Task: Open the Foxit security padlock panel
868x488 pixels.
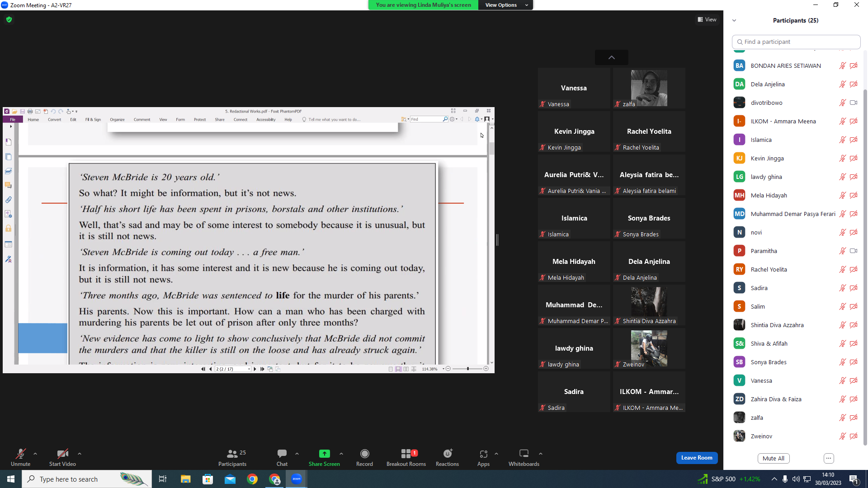Action: (x=8, y=229)
